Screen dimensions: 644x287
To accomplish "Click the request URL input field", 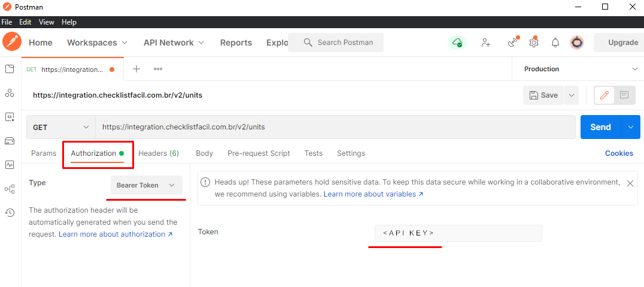I will [335, 127].
